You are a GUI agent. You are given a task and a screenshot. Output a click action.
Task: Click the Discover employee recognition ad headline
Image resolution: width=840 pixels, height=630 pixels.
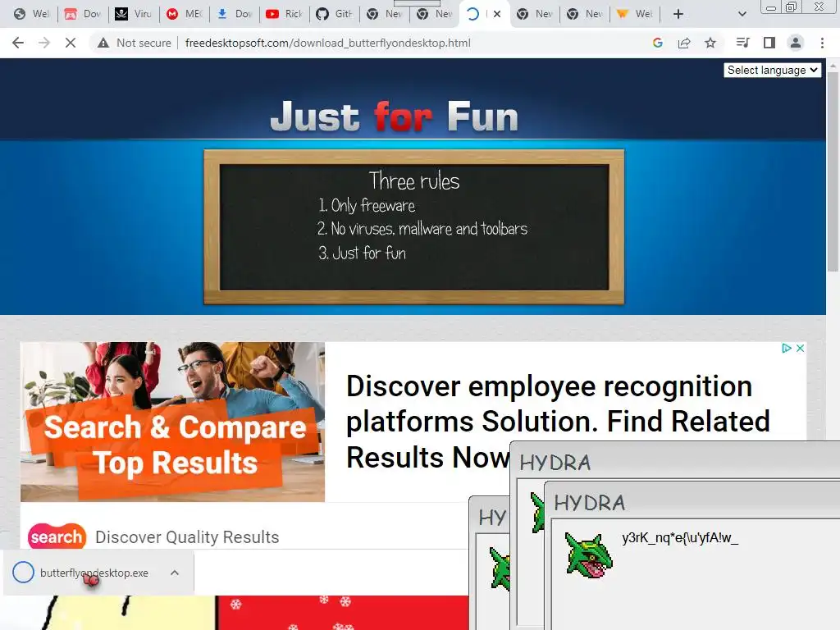[557, 421]
